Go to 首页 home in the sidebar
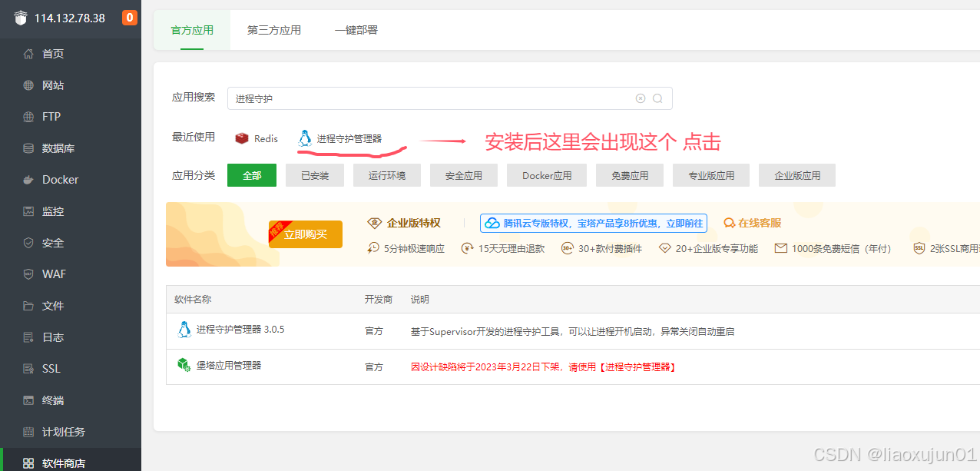The width and height of the screenshot is (980, 471). coord(52,54)
